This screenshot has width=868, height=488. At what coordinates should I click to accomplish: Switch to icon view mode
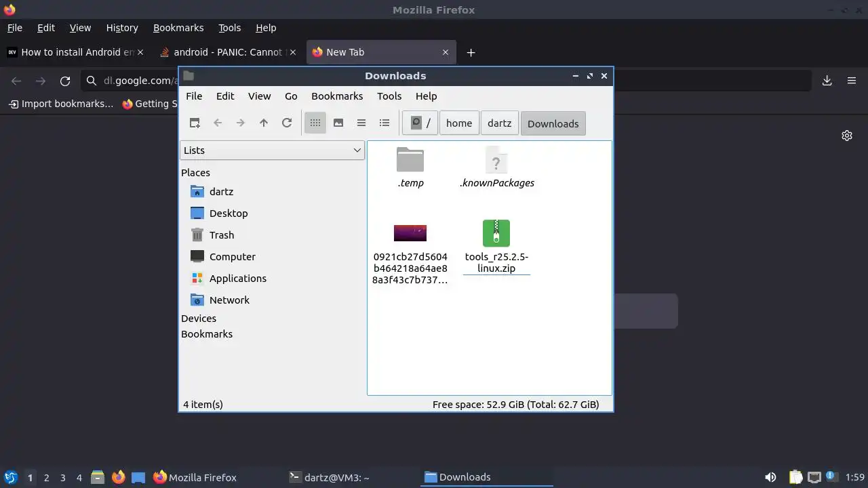[x=315, y=123]
